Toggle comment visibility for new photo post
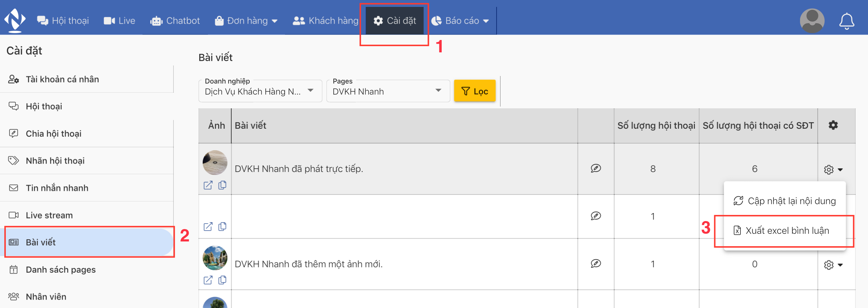Image resolution: width=868 pixels, height=308 pixels. click(x=596, y=264)
